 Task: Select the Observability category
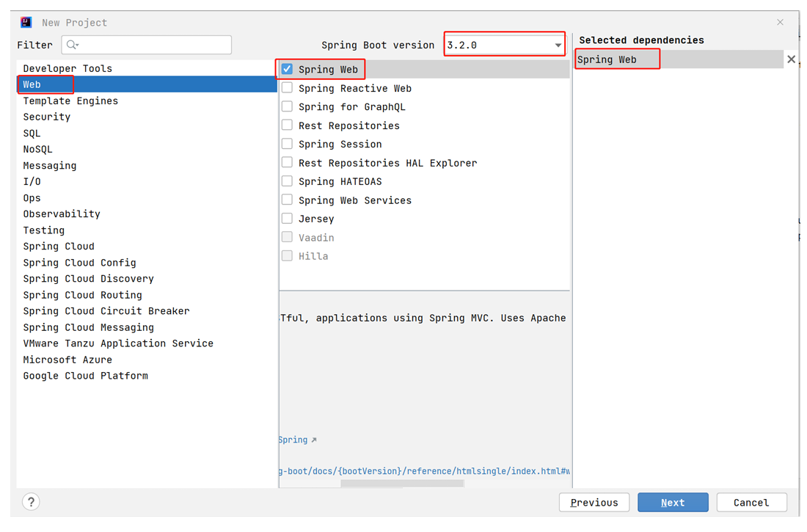[147, 214]
